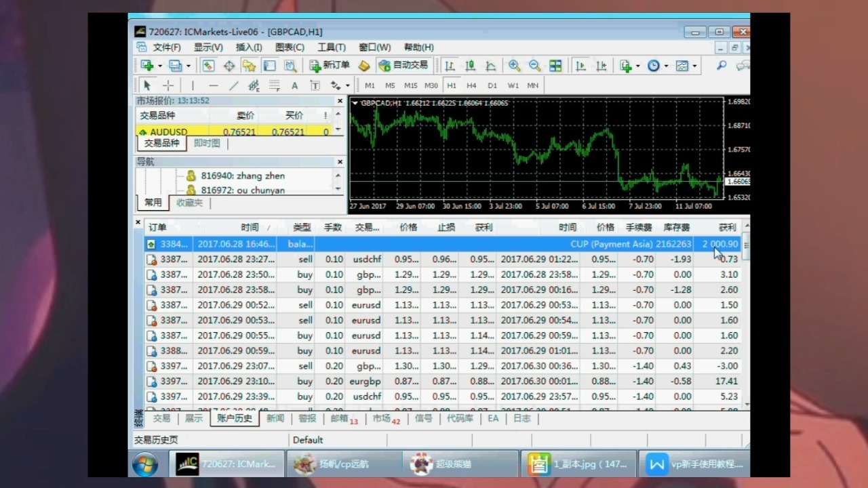The width and height of the screenshot is (868, 488).
Task: Switch chart to H4 timeframe
Action: (471, 85)
